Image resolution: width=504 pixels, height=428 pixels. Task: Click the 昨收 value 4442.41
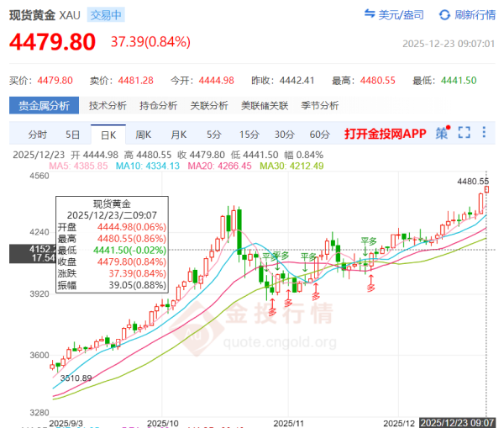297,81
